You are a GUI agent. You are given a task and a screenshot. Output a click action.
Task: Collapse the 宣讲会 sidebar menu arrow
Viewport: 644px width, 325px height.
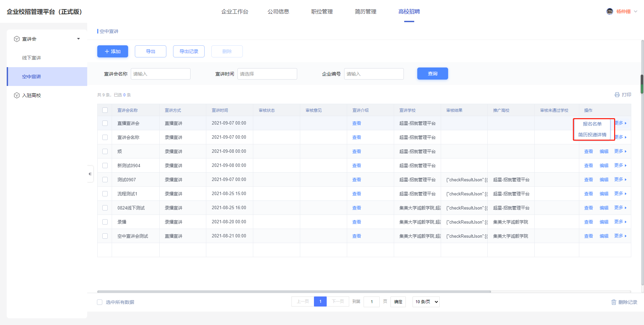[78, 39]
